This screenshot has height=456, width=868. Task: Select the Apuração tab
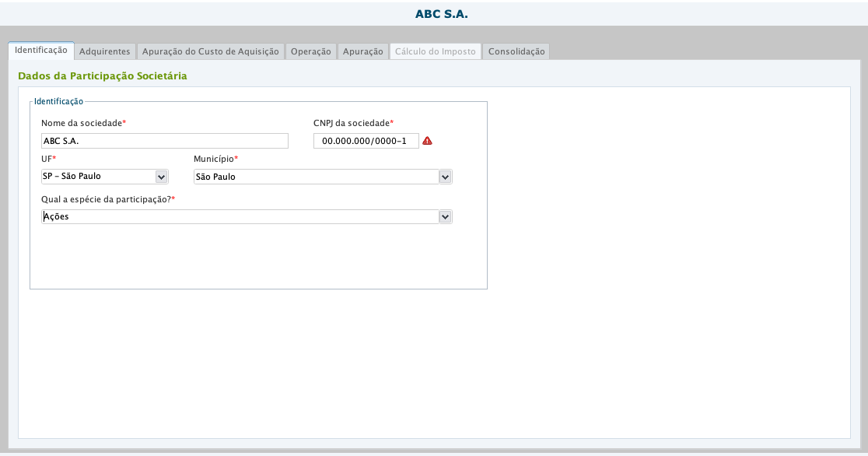coord(362,51)
